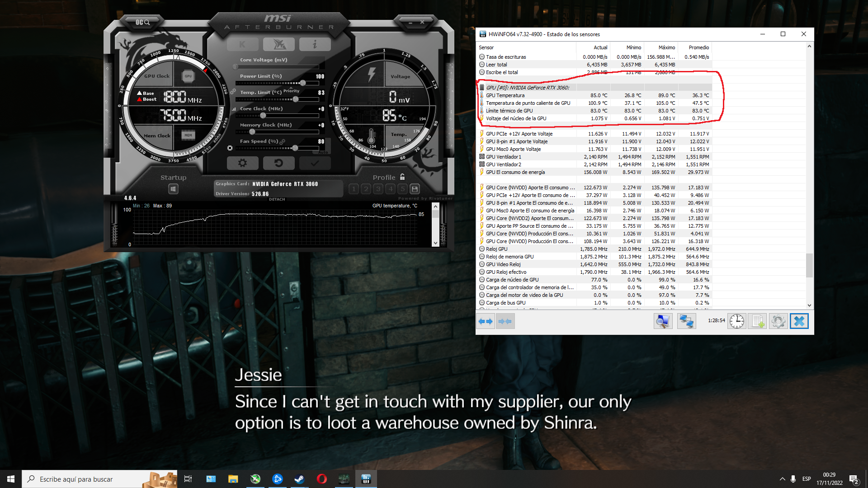The image size is (868, 488).
Task: Click the Memory Clock slider handle
Action: pyautogui.click(x=252, y=132)
